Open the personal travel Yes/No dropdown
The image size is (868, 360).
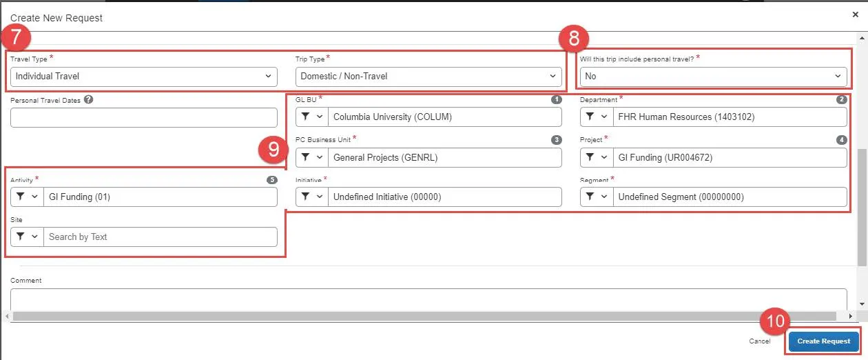(714, 77)
